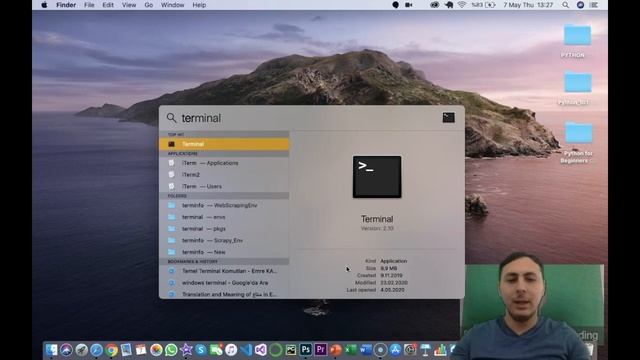Open PyCharm from the Dock
Image resolution: width=640 pixels, height=360 pixels.
click(x=291, y=350)
